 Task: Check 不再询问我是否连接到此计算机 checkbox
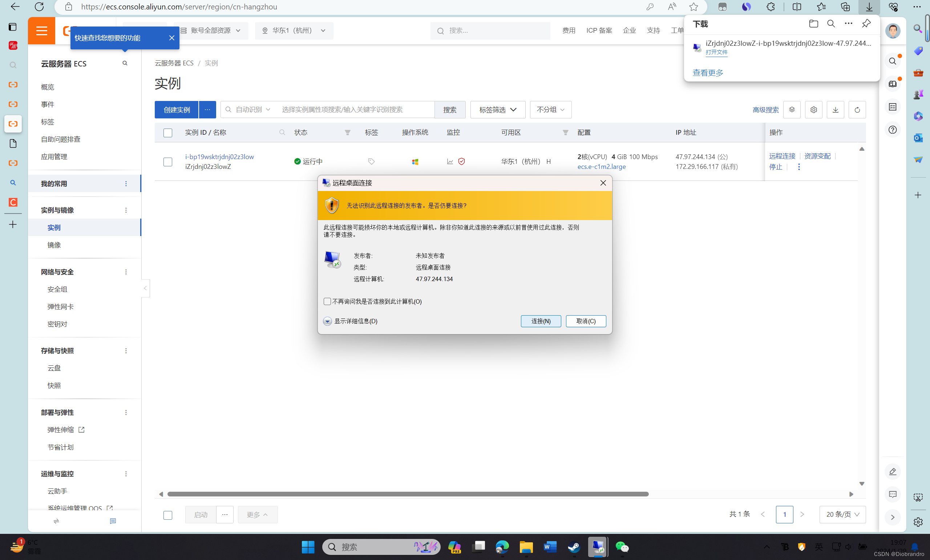tap(327, 301)
